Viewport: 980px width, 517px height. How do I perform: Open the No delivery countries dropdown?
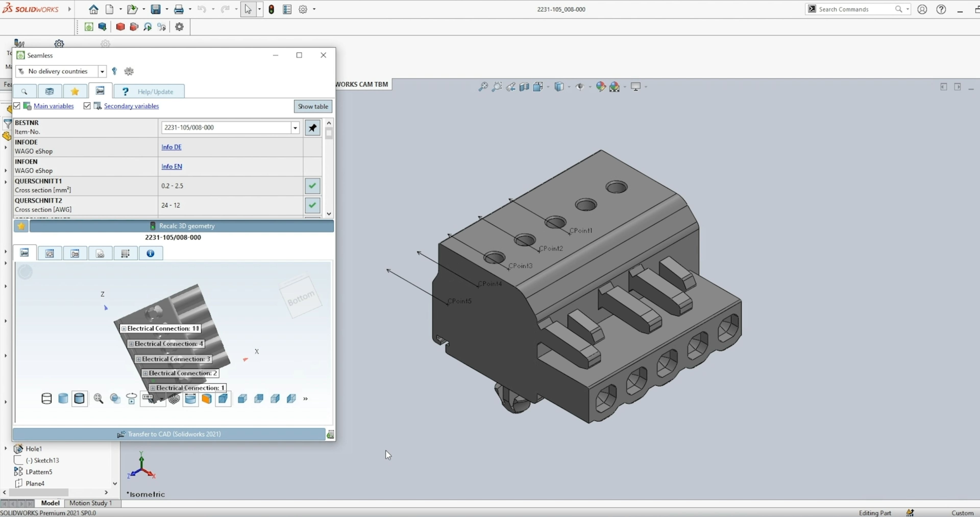click(x=102, y=71)
